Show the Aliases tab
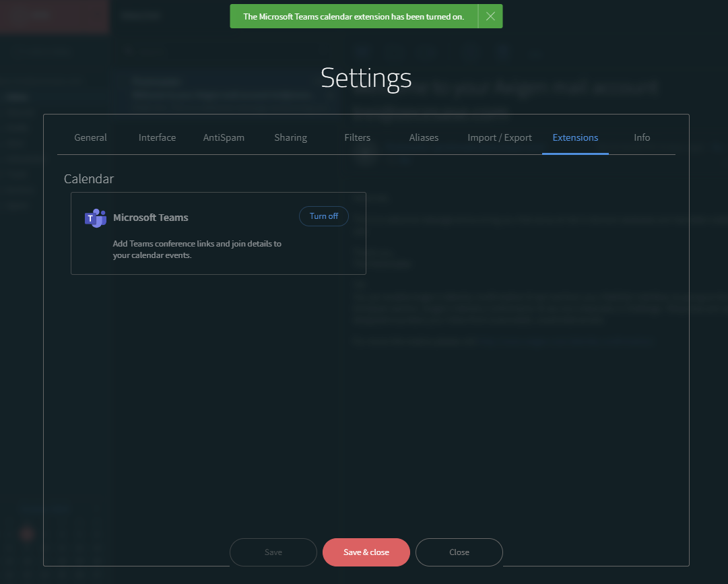Viewport: 728px width, 584px height. coord(424,137)
